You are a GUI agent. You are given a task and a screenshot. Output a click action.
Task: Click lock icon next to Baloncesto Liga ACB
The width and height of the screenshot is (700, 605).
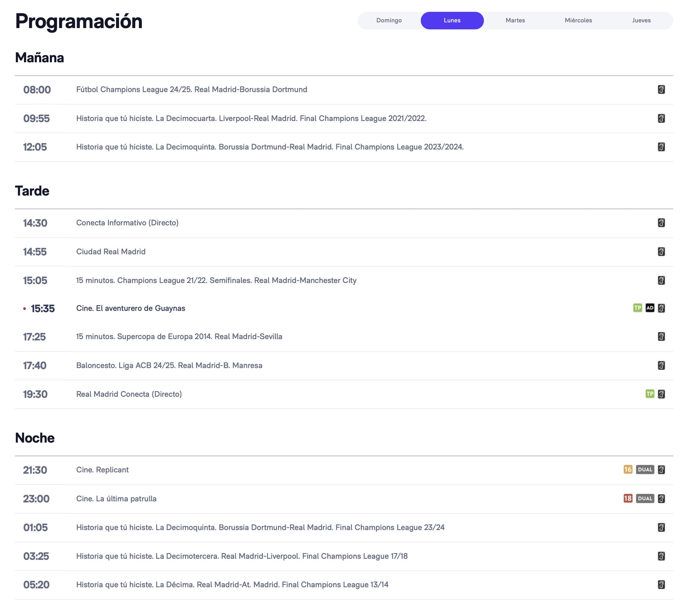click(x=661, y=365)
